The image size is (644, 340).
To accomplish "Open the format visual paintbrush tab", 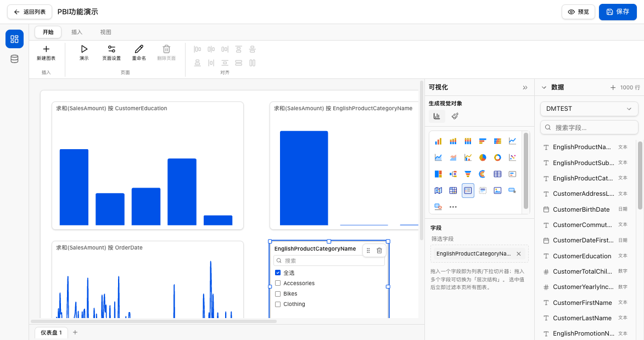I will pyautogui.click(x=455, y=116).
